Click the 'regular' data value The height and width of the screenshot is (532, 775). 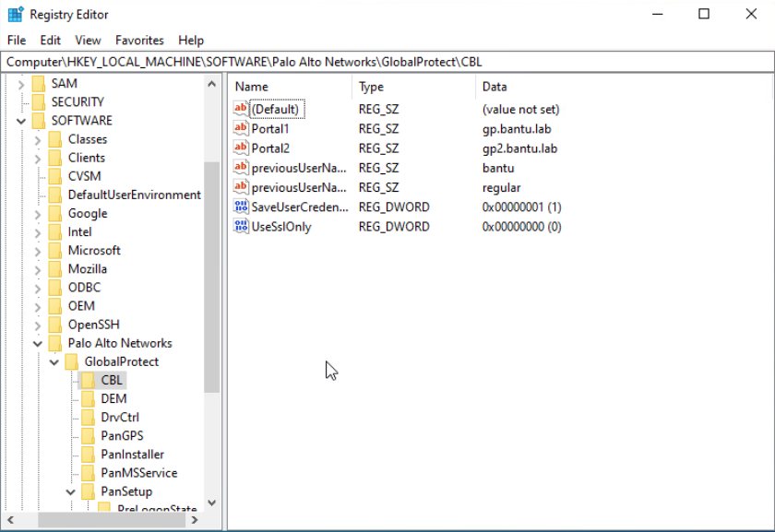[x=501, y=188]
